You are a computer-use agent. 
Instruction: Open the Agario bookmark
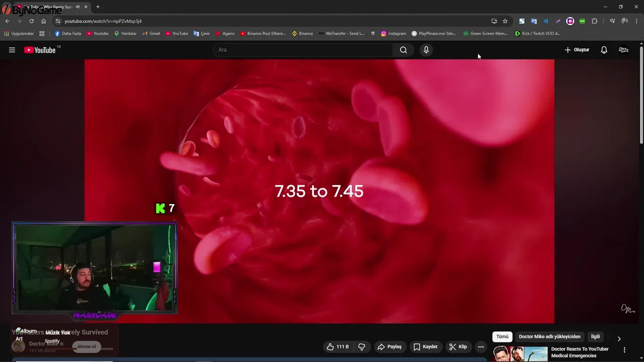point(225,34)
